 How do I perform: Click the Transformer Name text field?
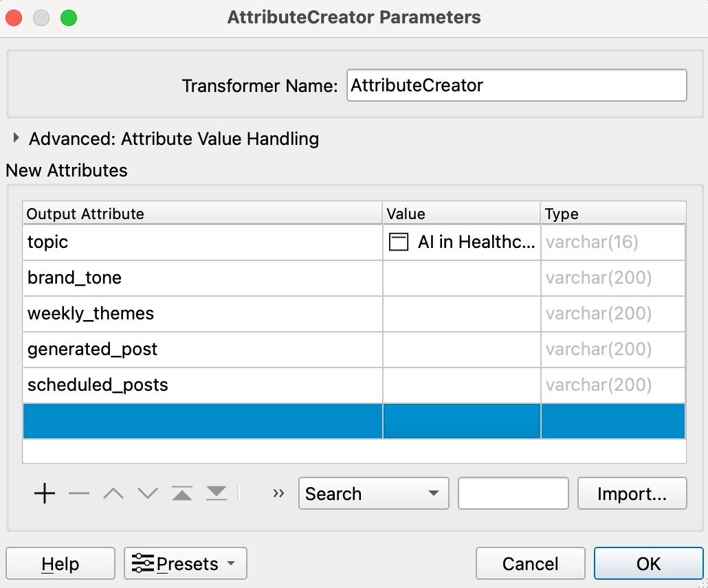coord(516,86)
